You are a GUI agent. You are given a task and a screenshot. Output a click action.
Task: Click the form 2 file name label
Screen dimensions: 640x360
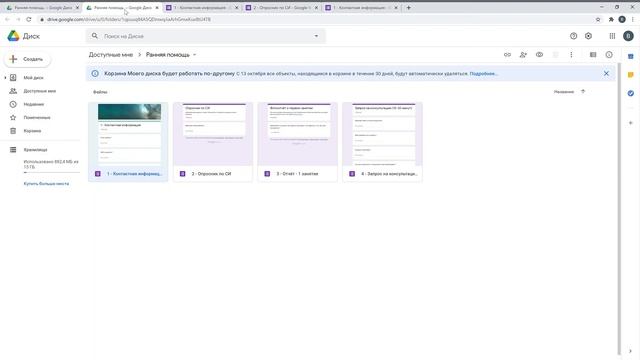(x=211, y=174)
